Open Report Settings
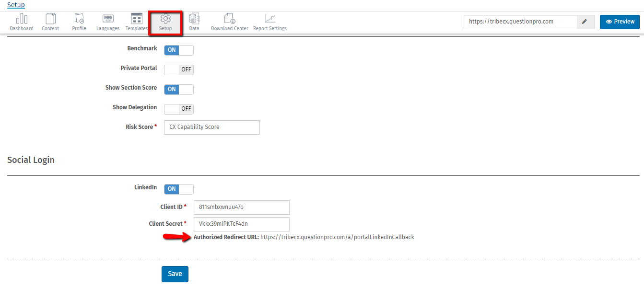 coord(269,22)
